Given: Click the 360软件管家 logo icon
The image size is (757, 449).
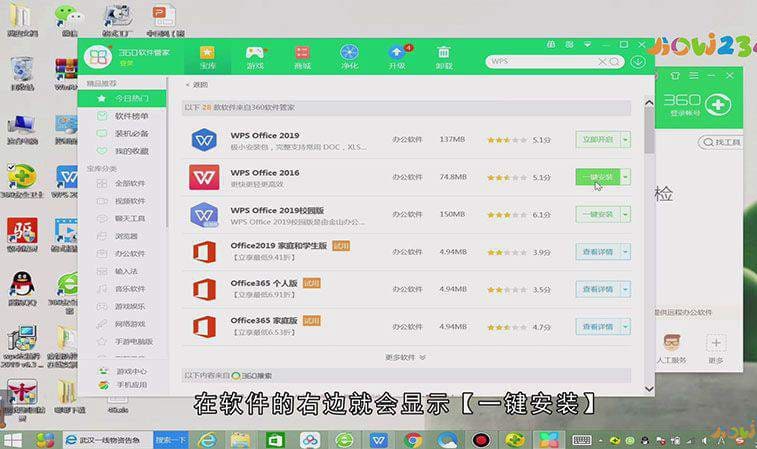Looking at the screenshot, I should pyautogui.click(x=98, y=56).
